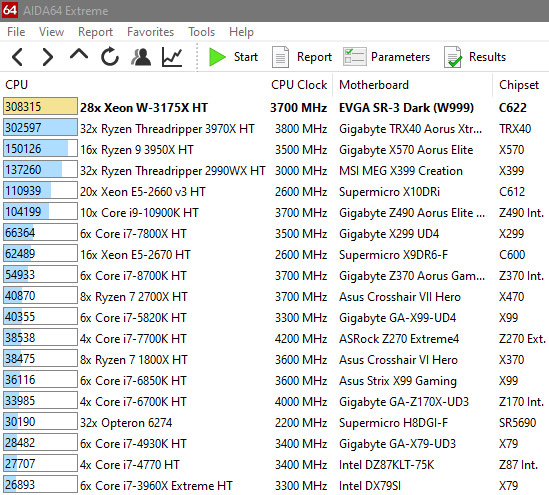Click the SR5690 chipset cell
This screenshot has height=495, width=549.
click(517, 423)
